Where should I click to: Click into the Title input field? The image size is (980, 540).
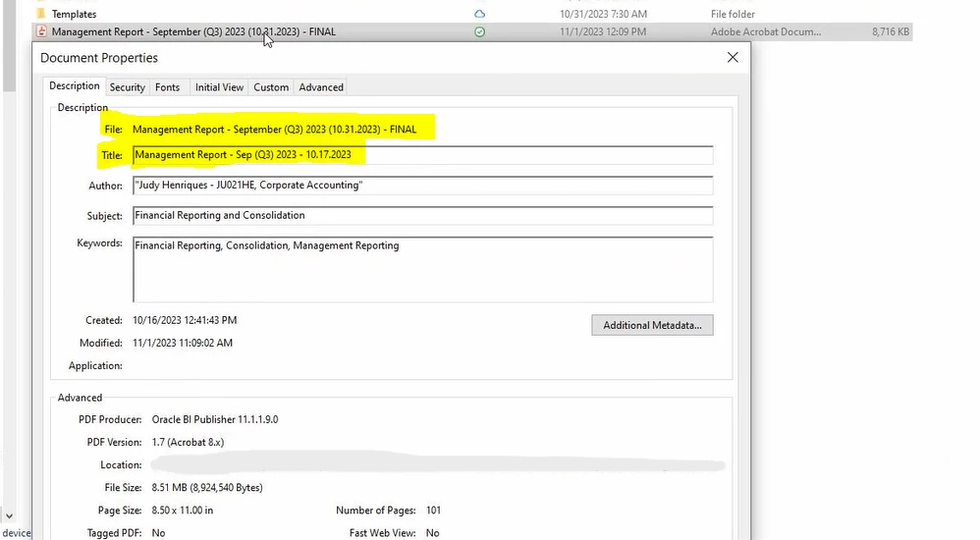[x=422, y=155]
